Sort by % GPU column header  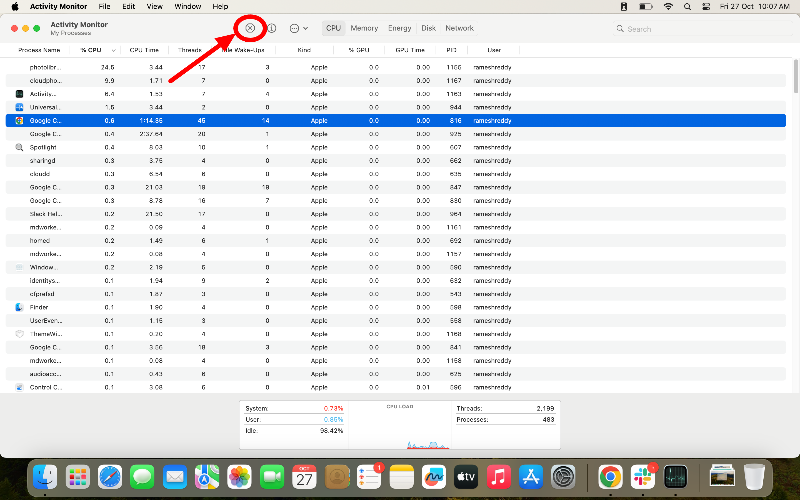359,50
